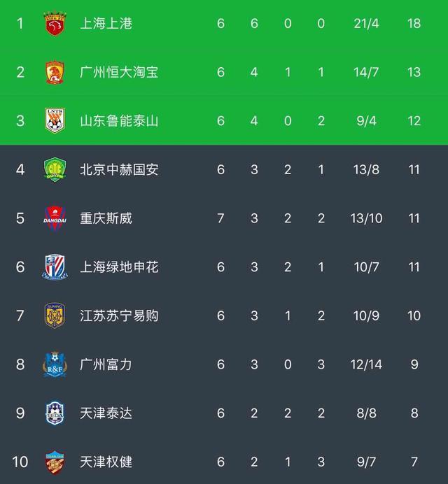Viewport: 448px width, 484px height.
Task: Open team page for 上海上港
Action: [x=106, y=24]
